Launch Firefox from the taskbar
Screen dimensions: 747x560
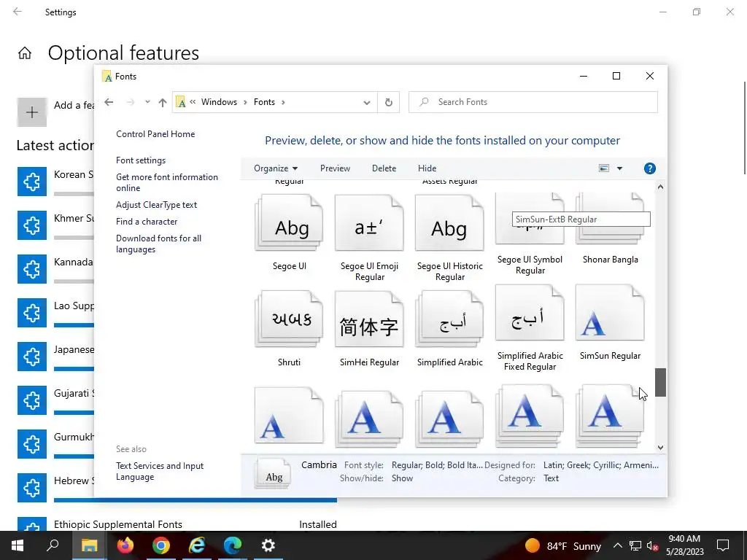[x=125, y=545]
